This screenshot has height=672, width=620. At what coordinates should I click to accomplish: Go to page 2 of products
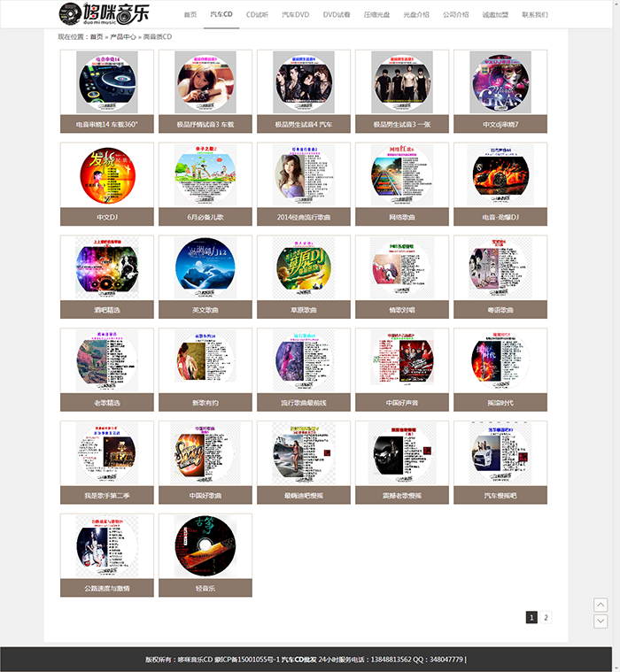click(546, 617)
